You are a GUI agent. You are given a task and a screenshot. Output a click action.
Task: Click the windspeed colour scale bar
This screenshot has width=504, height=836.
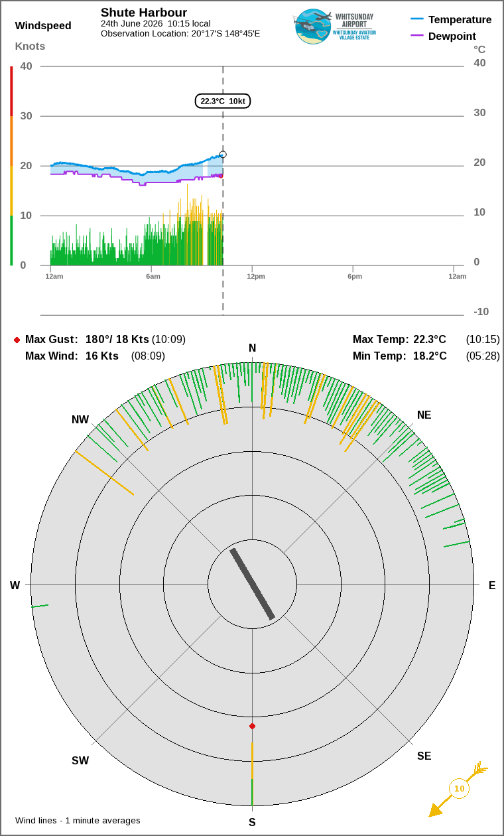[11, 166]
